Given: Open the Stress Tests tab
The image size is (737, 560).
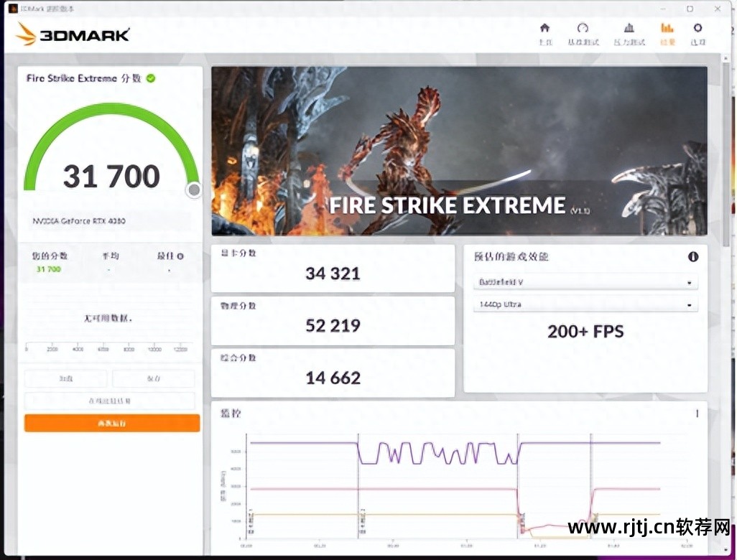Looking at the screenshot, I should [x=629, y=34].
